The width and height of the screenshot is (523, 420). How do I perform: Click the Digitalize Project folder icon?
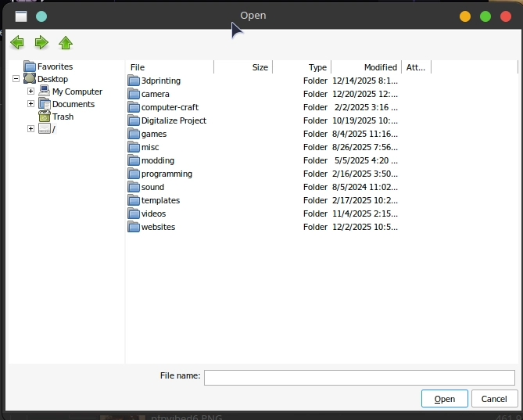pyautogui.click(x=134, y=120)
